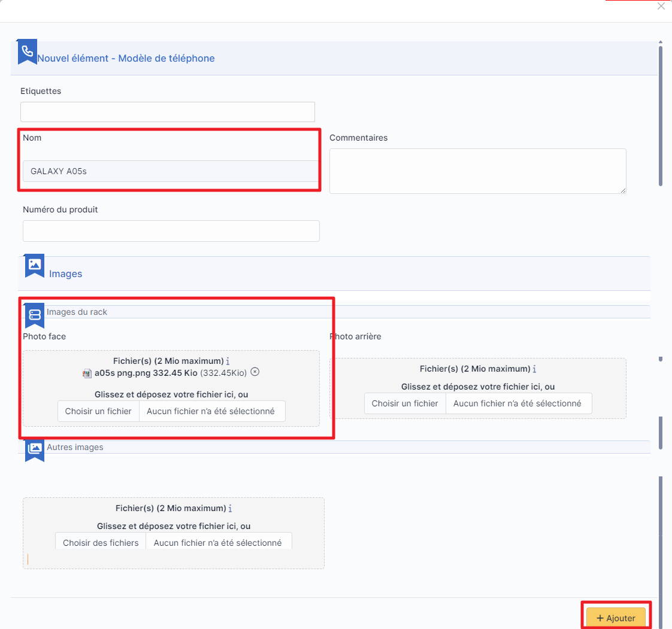Choose a file for Photo arrière
672x629 pixels.
point(405,403)
